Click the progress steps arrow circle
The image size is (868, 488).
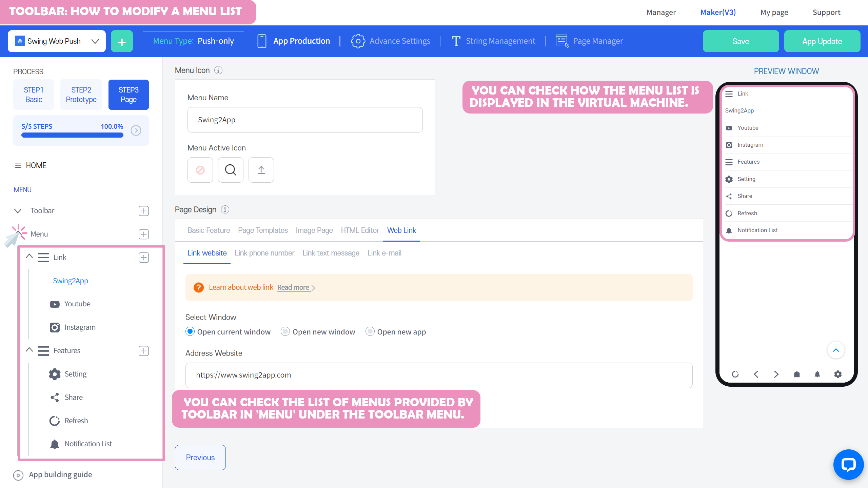click(x=136, y=130)
